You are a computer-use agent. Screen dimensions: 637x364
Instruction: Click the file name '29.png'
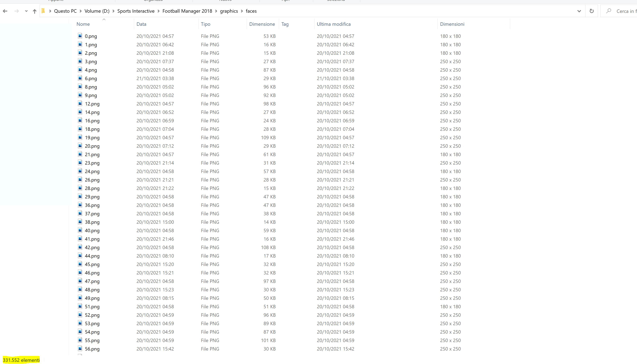[x=92, y=197]
